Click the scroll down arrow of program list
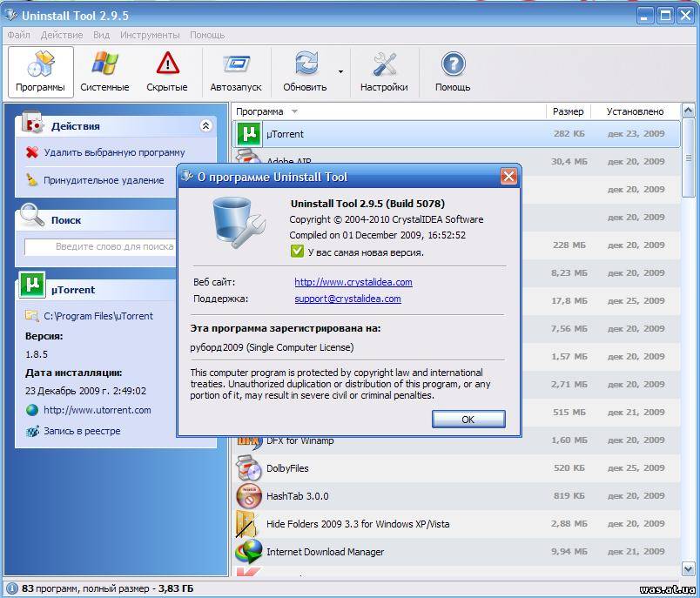Viewport: 700px width, 598px height. click(688, 568)
